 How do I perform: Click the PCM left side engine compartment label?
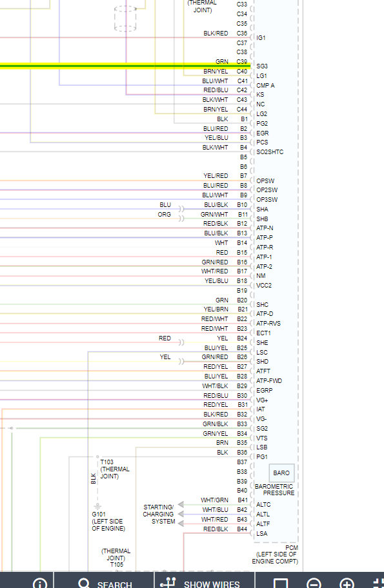pyautogui.click(x=275, y=554)
